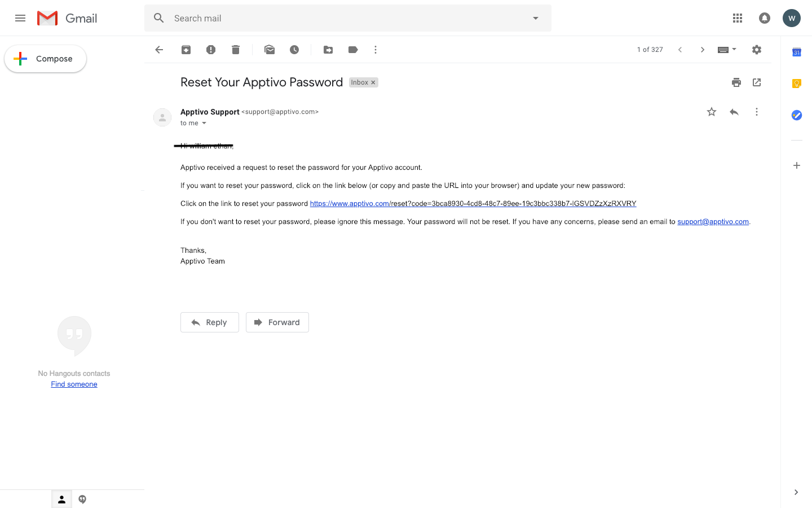Viewport: 812px width, 508px height.
Task: Click the support@apptivo.com email link
Action: point(713,222)
